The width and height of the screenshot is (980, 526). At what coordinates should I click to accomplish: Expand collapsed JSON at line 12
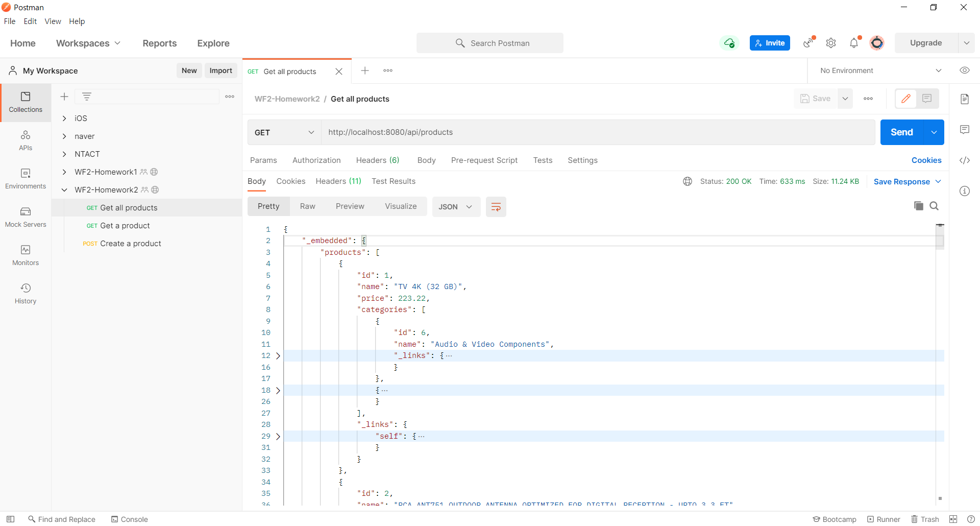click(x=278, y=356)
